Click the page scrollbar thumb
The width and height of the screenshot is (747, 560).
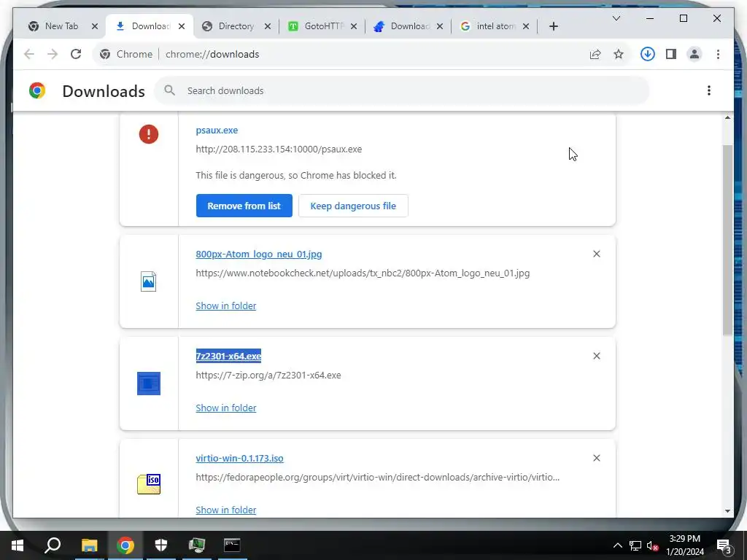pos(727,240)
